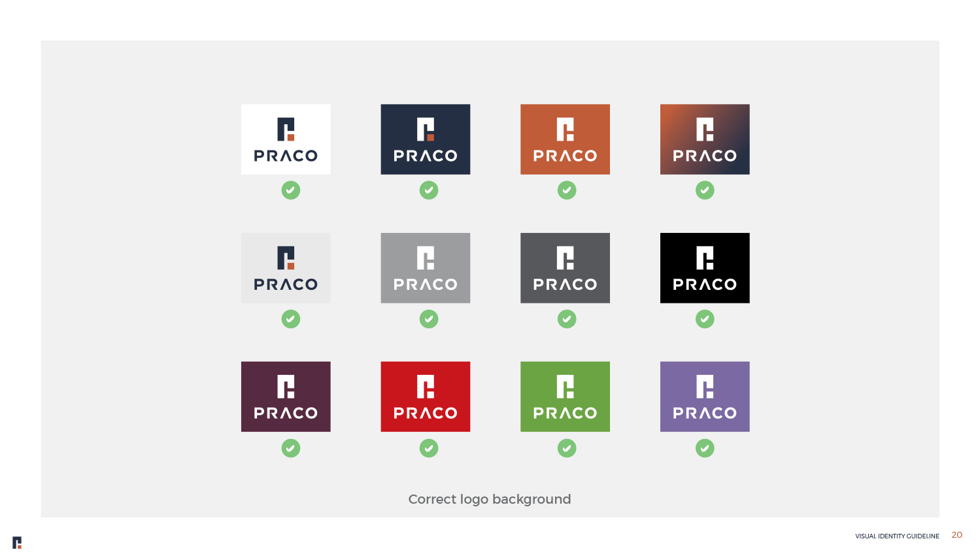This screenshot has width=980, height=558.
Task: Click the PRACO logo on light gray background
Action: point(286,268)
